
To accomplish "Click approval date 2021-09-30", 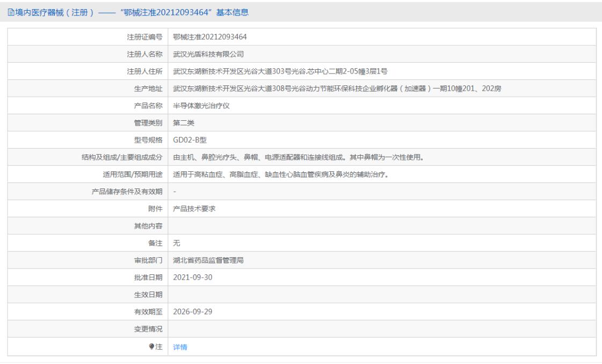I will (193, 277).
